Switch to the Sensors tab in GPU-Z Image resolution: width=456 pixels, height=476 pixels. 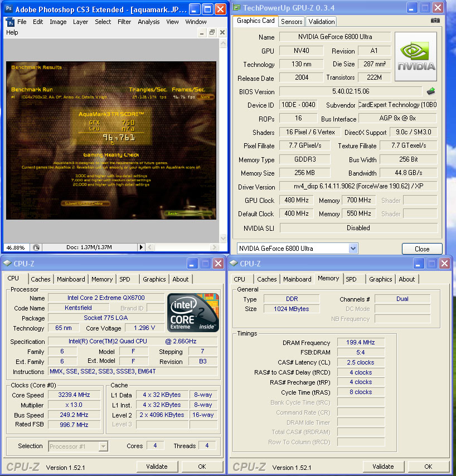click(292, 22)
